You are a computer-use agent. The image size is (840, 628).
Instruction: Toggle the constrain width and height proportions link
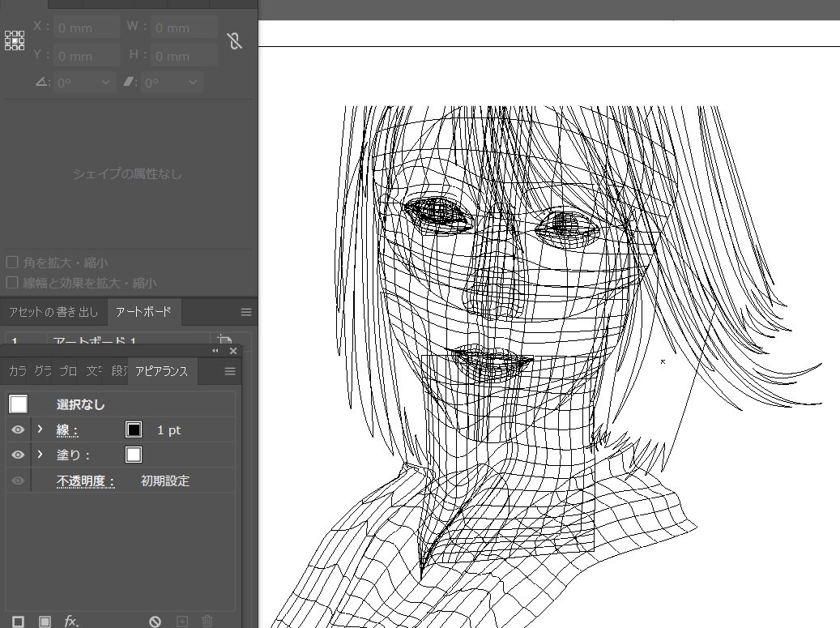[235, 41]
